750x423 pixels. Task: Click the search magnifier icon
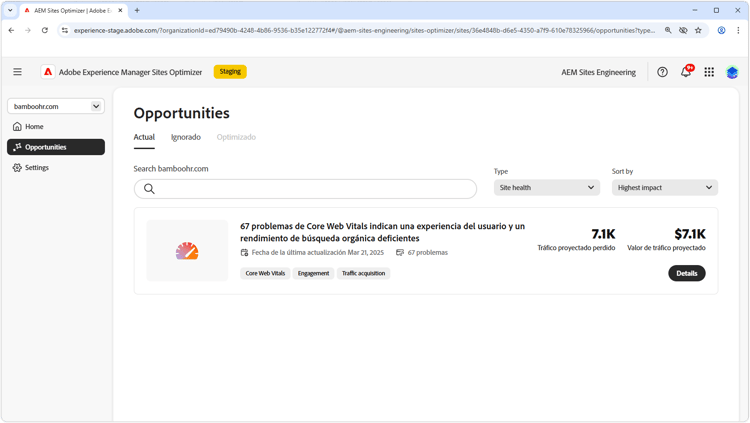(149, 189)
